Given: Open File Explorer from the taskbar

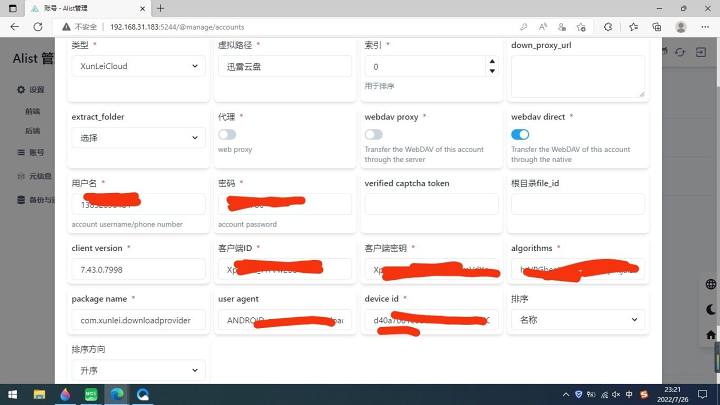Looking at the screenshot, I should click(x=39, y=394).
